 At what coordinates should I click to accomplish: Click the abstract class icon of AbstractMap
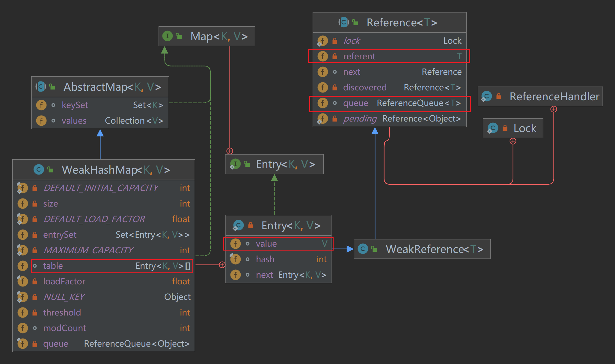click(41, 87)
